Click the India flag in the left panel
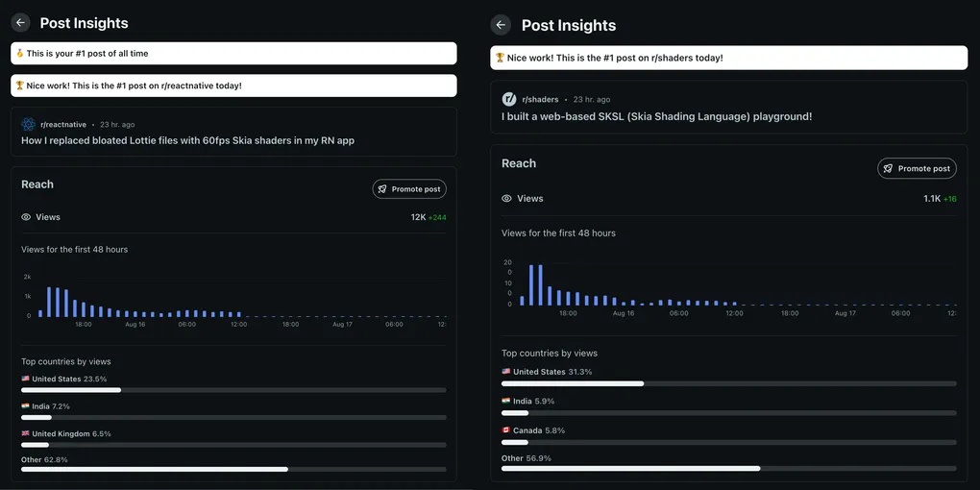Viewport: 980px width, 490px height. (26, 406)
